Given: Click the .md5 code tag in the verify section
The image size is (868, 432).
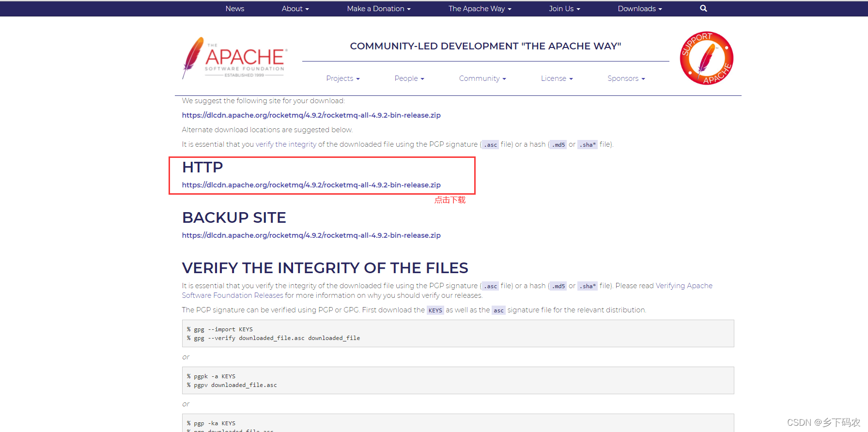Looking at the screenshot, I should point(558,286).
